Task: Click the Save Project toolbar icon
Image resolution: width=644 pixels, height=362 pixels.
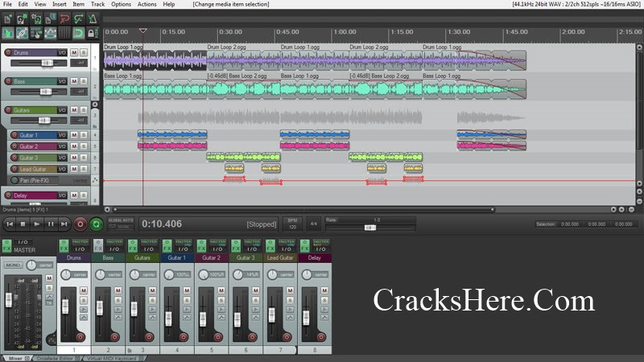Action: 36,19
